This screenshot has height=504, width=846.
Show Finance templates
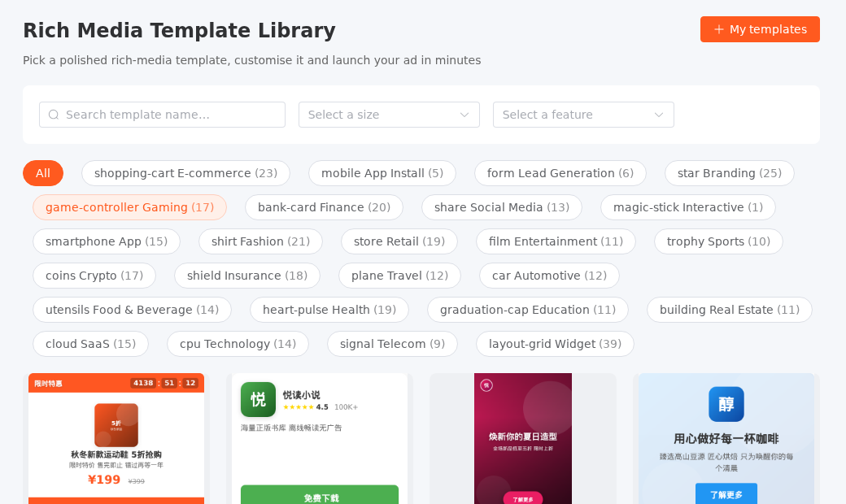(324, 207)
